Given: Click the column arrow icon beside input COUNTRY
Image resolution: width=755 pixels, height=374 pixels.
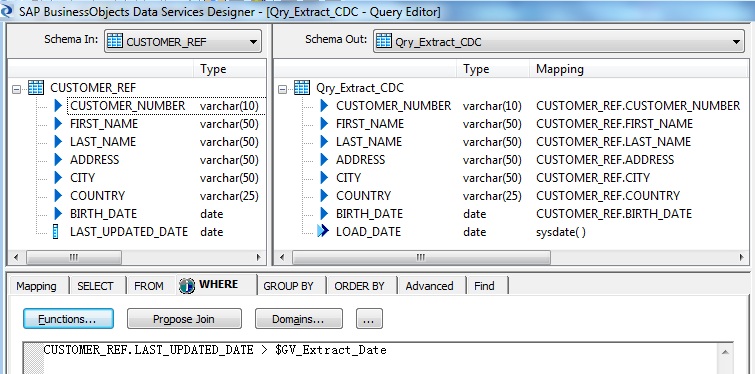Looking at the screenshot, I should pos(58,195).
